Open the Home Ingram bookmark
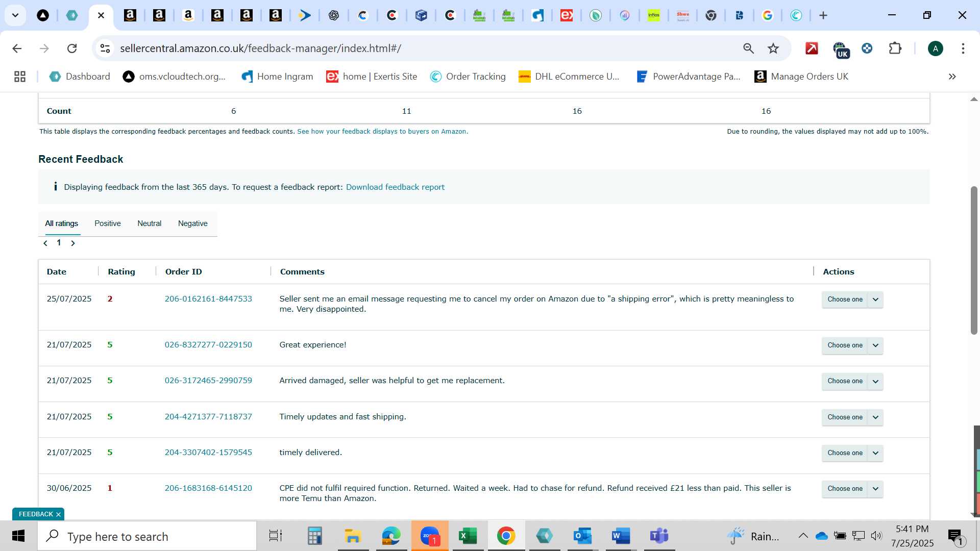This screenshot has height=551, width=980. (277, 77)
